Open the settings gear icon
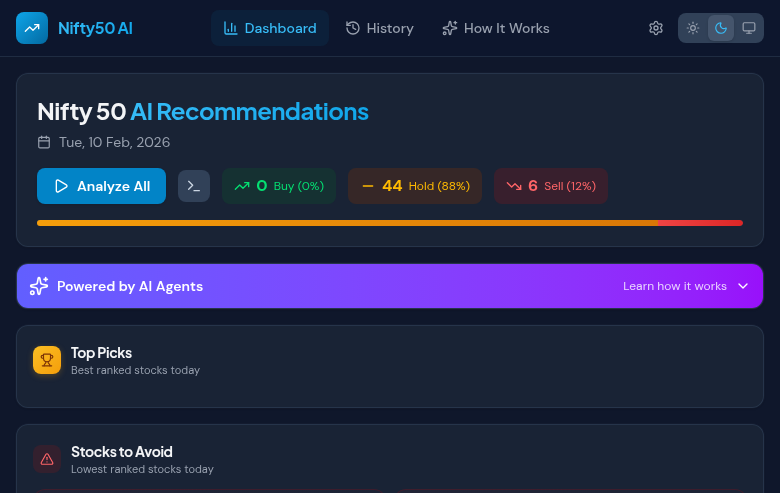 [656, 28]
